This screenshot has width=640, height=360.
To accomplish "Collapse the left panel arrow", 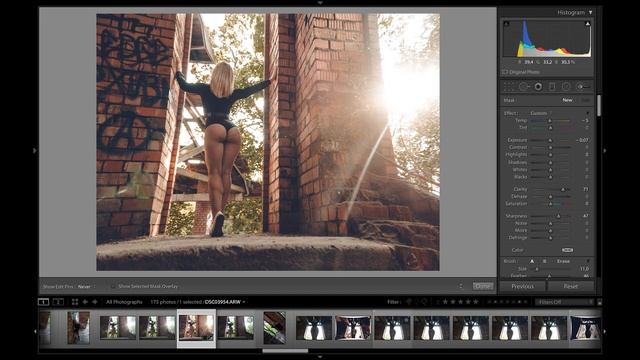I will pyautogui.click(x=35, y=151).
